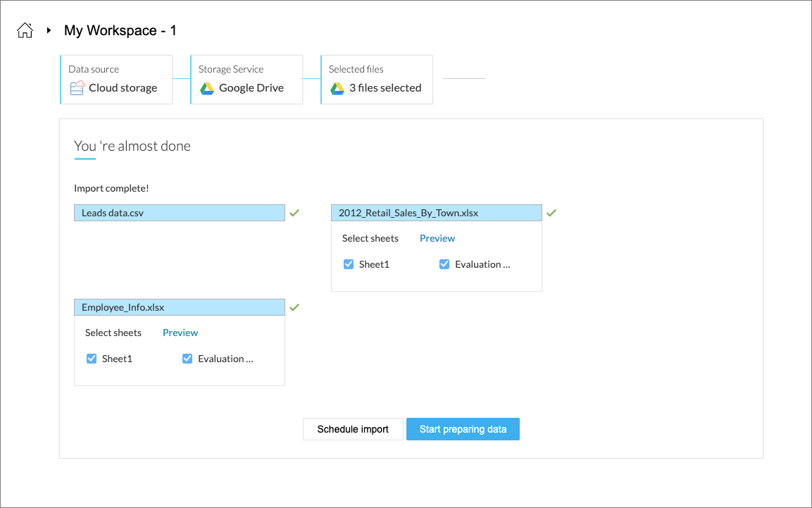This screenshot has width=812, height=508.
Task: Click the checkmark beside Employee_Info.xlsx
Action: [x=294, y=306]
